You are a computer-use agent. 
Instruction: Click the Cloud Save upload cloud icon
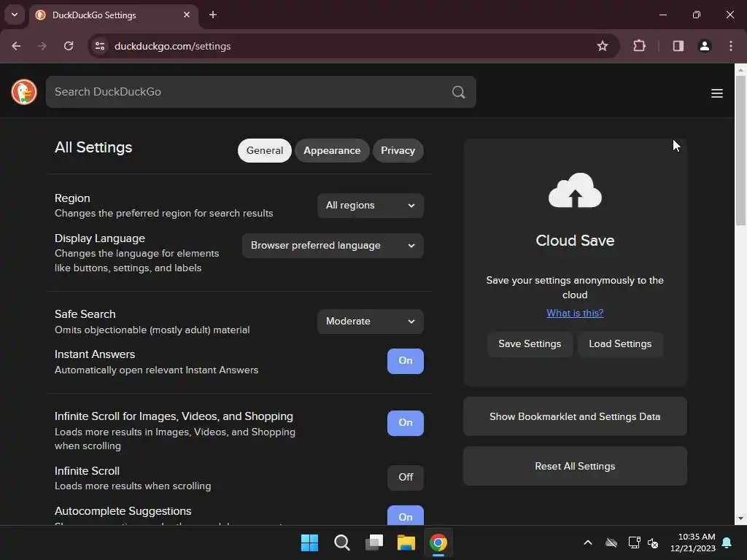(x=575, y=190)
